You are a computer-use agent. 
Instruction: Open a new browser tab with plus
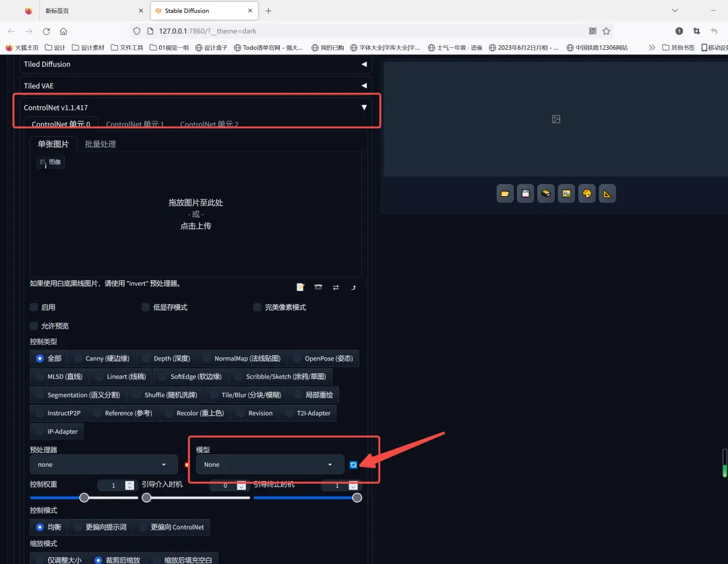pyautogui.click(x=268, y=11)
